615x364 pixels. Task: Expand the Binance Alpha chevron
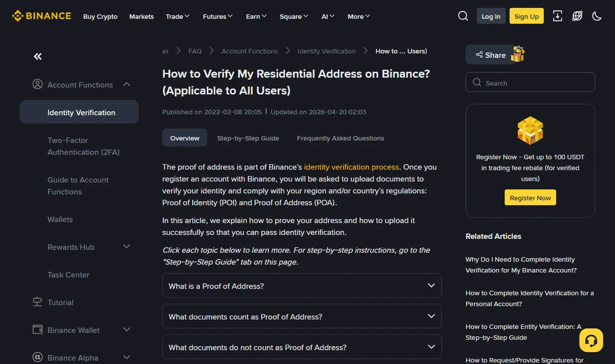127,357
